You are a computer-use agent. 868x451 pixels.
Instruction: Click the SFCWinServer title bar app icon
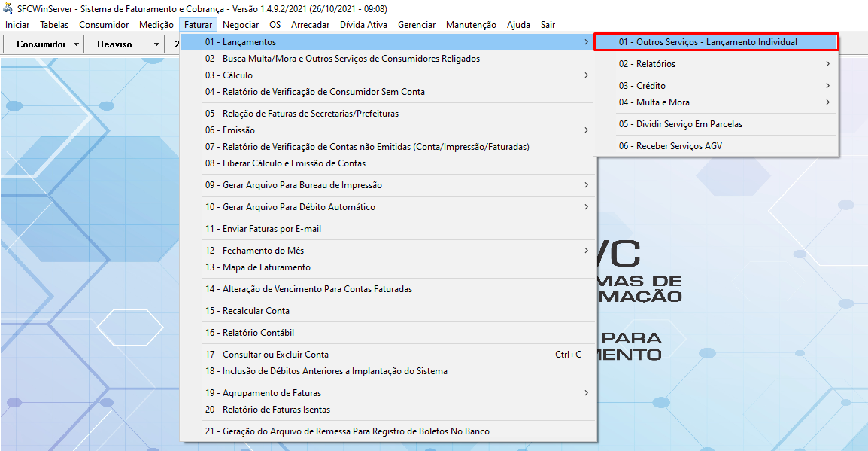[8, 9]
